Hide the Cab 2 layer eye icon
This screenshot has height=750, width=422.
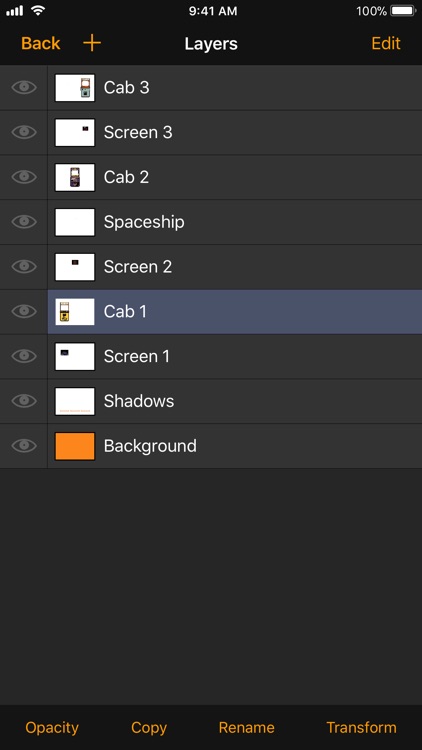click(24, 177)
